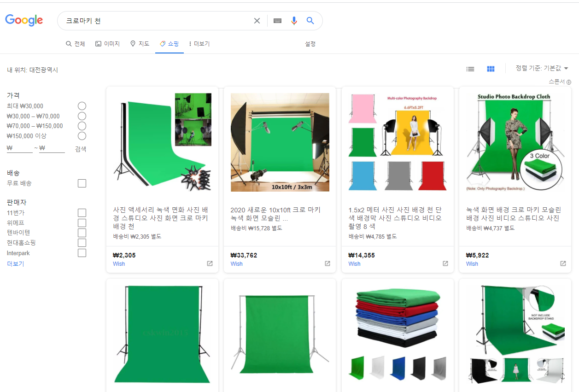Click Wish seller link under ₩33,762
The height and width of the screenshot is (392, 579).
point(237,264)
